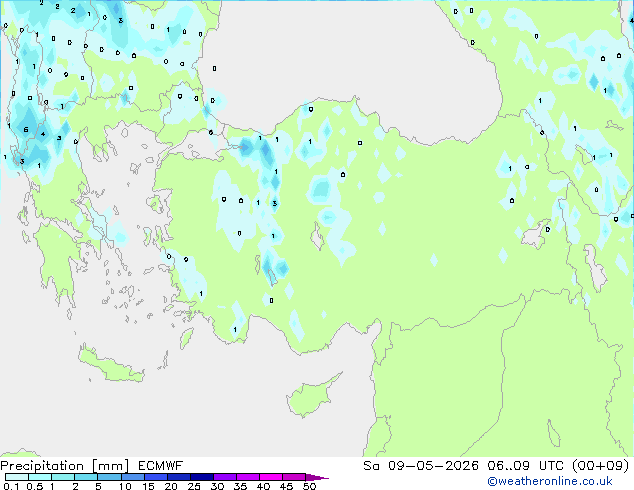Click the '06..09 UTC' time range text
The width and height of the screenshot is (634, 490).
point(525,466)
